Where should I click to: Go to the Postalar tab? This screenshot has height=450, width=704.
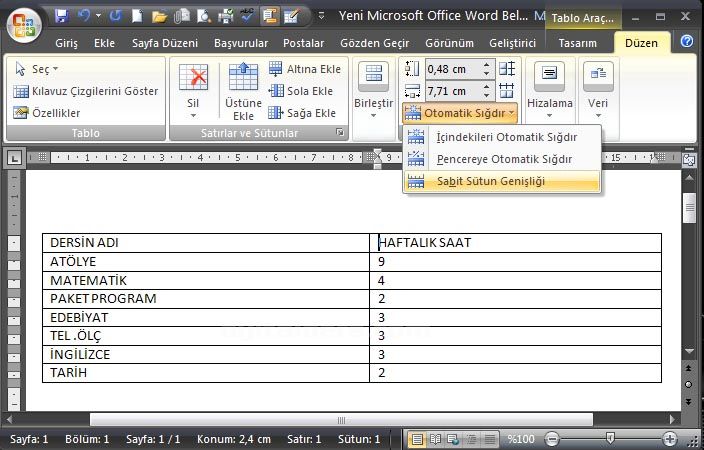pyautogui.click(x=304, y=43)
